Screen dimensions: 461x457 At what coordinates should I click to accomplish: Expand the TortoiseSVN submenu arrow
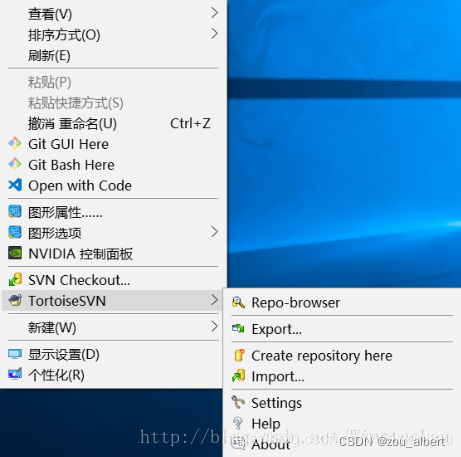pyautogui.click(x=215, y=300)
